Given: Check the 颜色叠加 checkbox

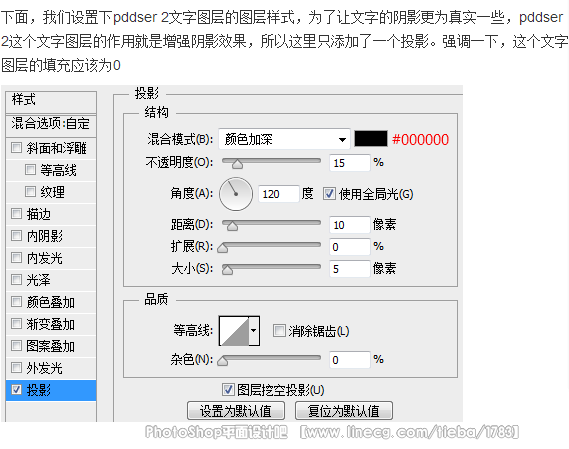Looking at the screenshot, I should point(16,302).
